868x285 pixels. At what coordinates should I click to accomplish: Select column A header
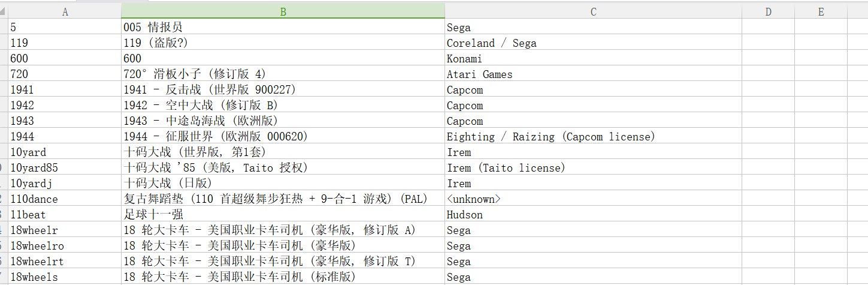(x=65, y=11)
